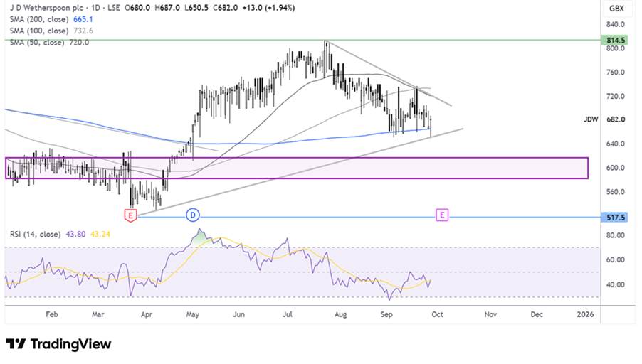Click the J D Wetherspoon plc symbol title
Image resolution: width=642 pixels, height=364 pixels.
click(46, 8)
